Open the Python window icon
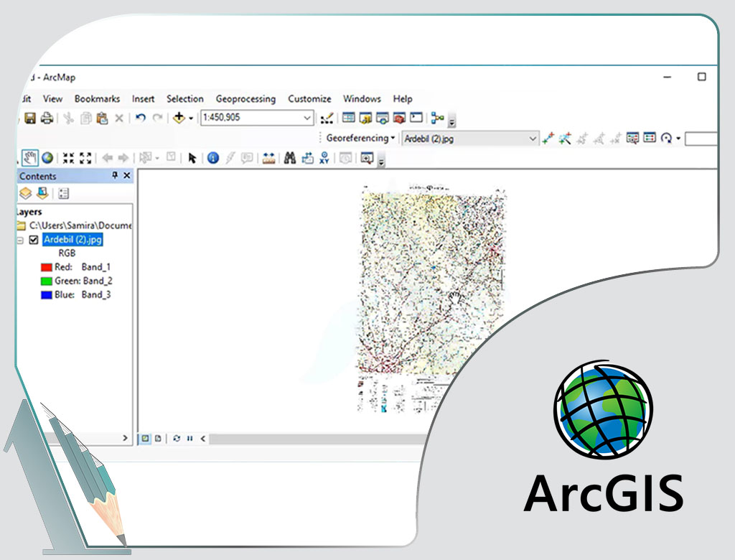The height and width of the screenshot is (560, 735). pyautogui.click(x=416, y=117)
